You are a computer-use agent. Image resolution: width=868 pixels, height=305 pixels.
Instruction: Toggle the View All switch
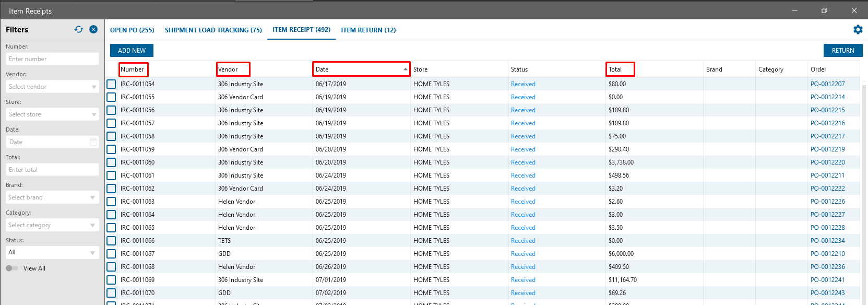[x=12, y=268]
